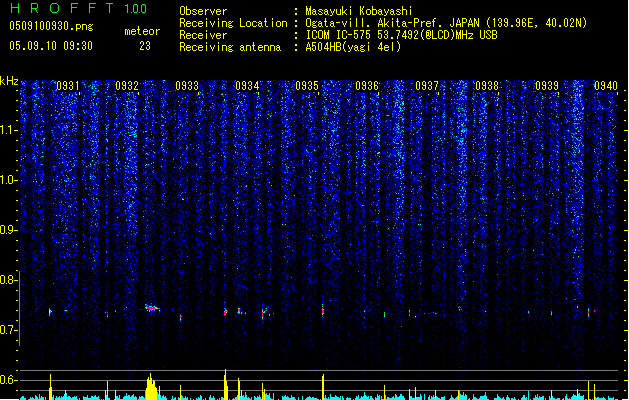The image size is (629, 400).
Task: Click the 0.9 kHz axis label
Action: [x=9, y=230]
